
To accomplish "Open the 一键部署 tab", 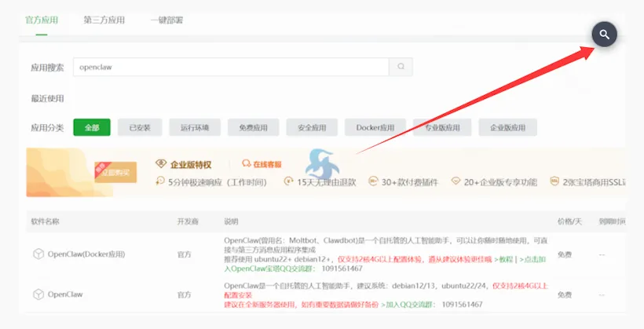I will (166, 20).
